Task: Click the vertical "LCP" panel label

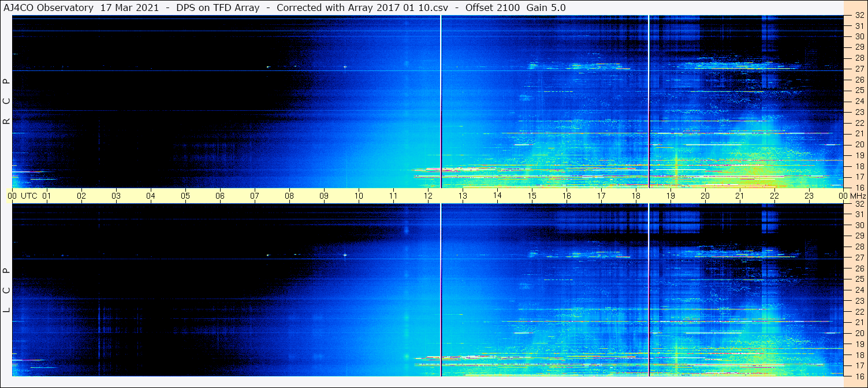Action: 6,290
